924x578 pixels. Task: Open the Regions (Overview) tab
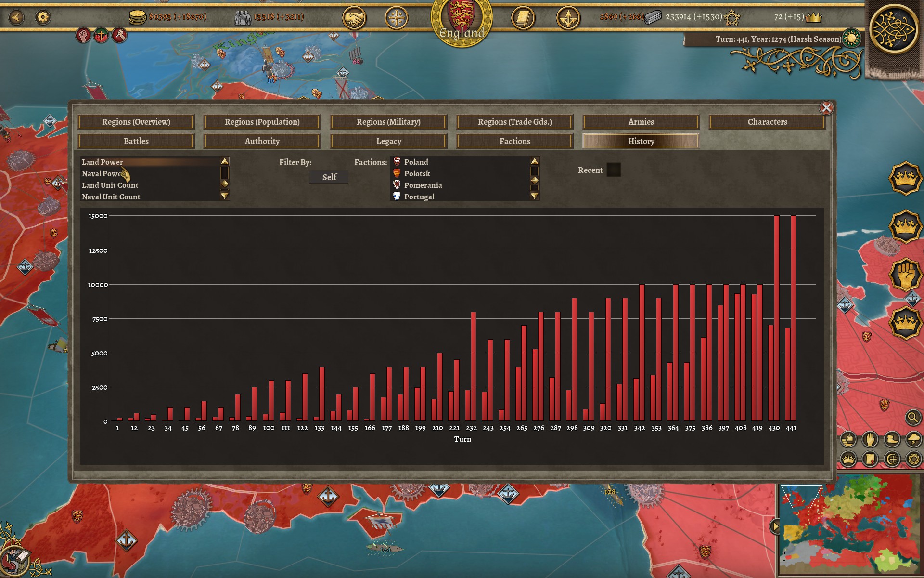tap(136, 122)
